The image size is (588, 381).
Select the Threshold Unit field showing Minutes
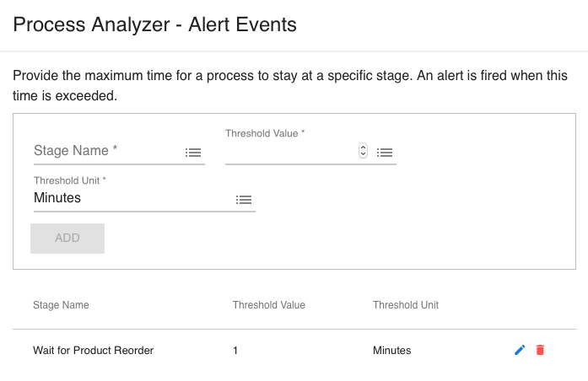point(131,198)
